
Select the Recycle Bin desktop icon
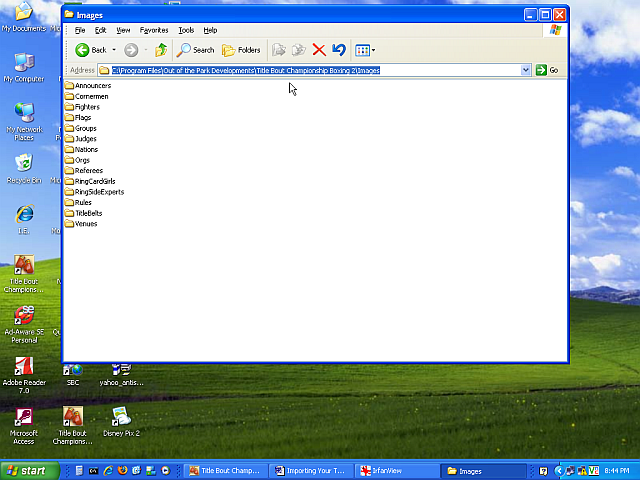click(x=24, y=169)
